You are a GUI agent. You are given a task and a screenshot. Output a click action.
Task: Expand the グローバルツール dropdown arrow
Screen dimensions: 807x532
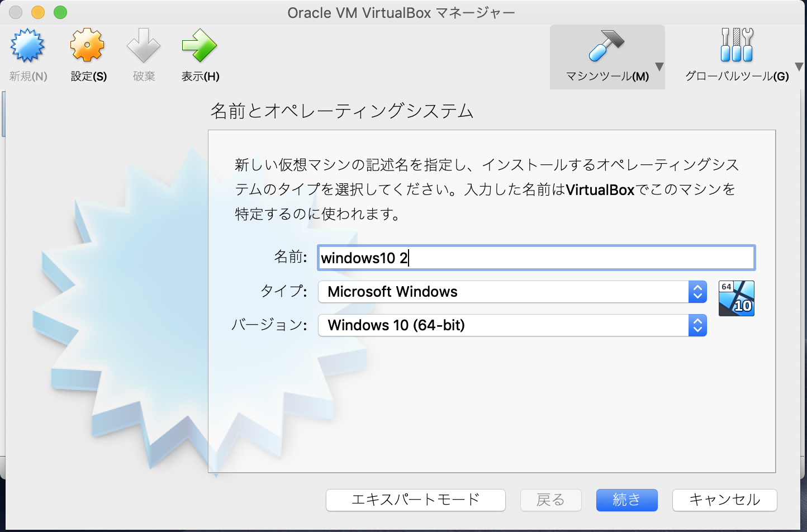(x=799, y=67)
